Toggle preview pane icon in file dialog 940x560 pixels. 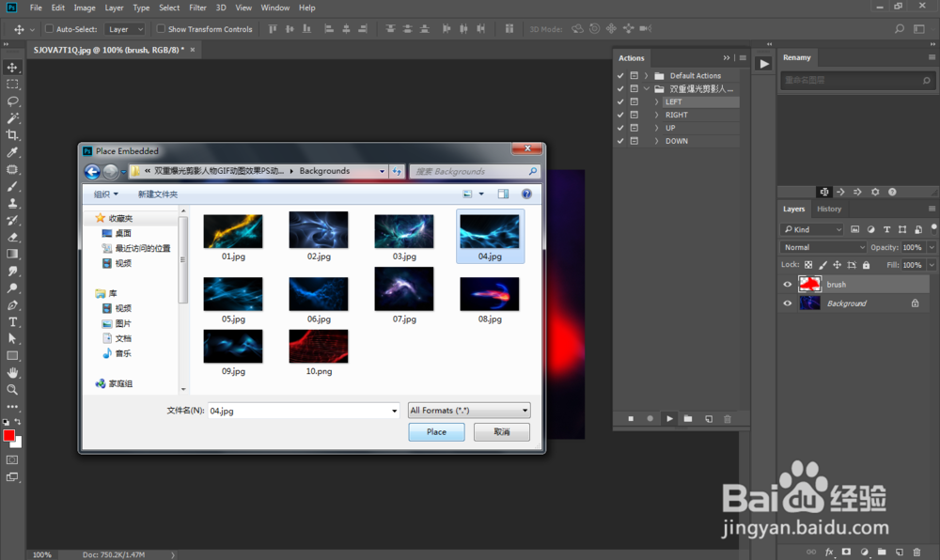coord(503,194)
